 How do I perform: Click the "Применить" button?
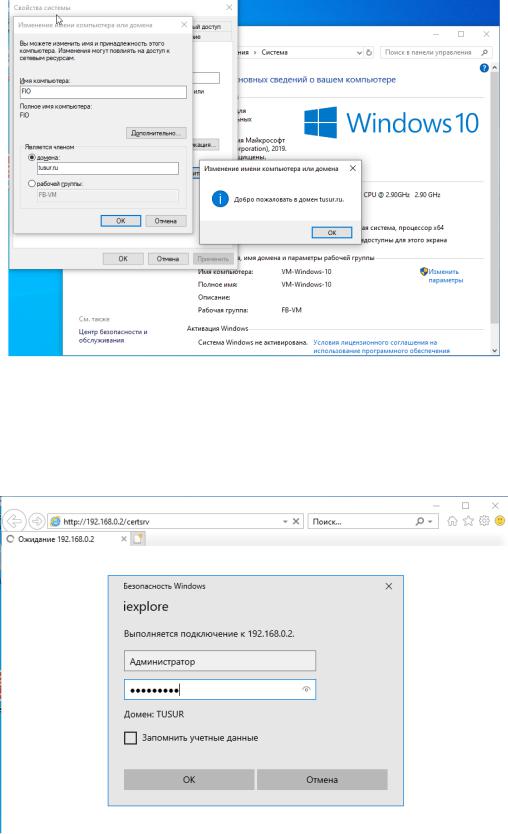213,258
